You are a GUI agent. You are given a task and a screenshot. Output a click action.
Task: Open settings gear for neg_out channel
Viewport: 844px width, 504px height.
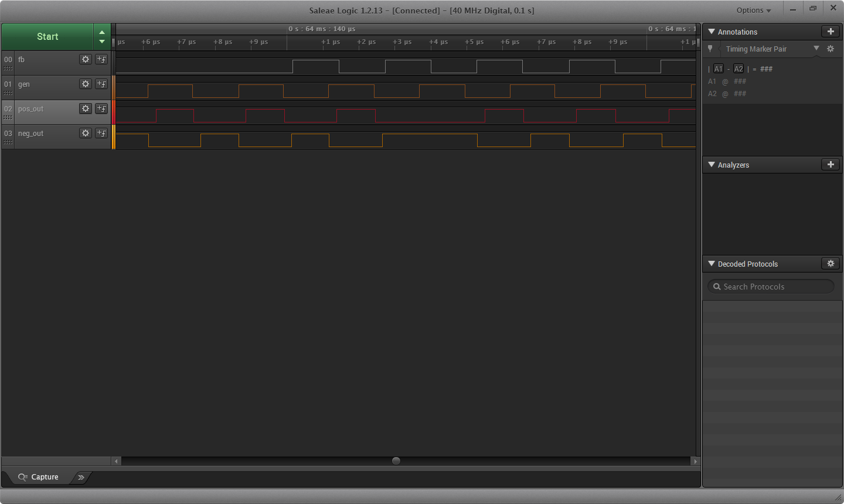86,133
